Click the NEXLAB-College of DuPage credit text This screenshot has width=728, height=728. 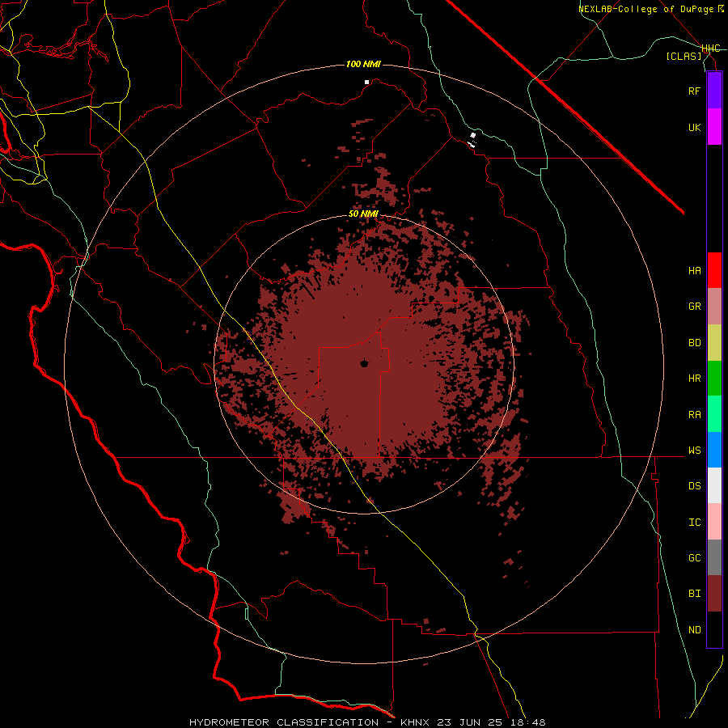pos(648,9)
